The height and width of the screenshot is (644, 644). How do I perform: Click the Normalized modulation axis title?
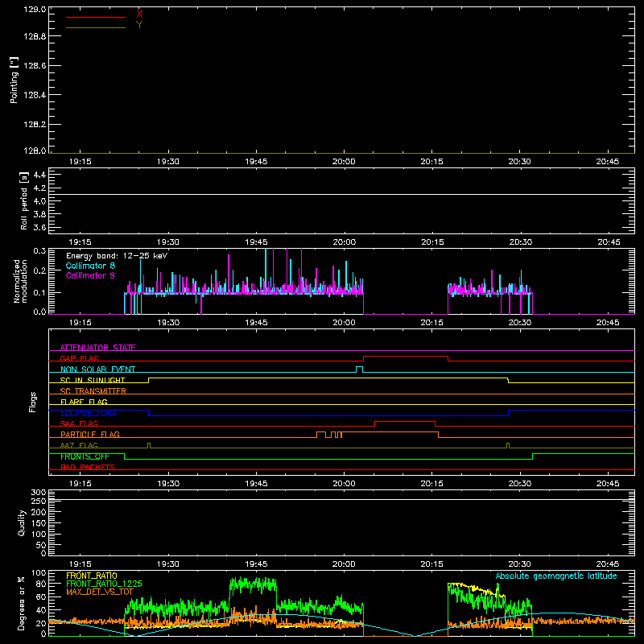tap(20, 281)
